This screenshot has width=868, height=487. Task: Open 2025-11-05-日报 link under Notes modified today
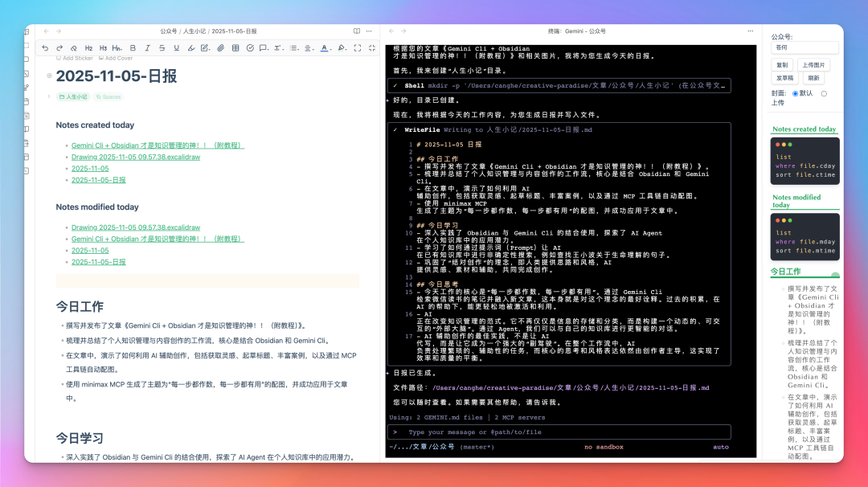[99, 262]
